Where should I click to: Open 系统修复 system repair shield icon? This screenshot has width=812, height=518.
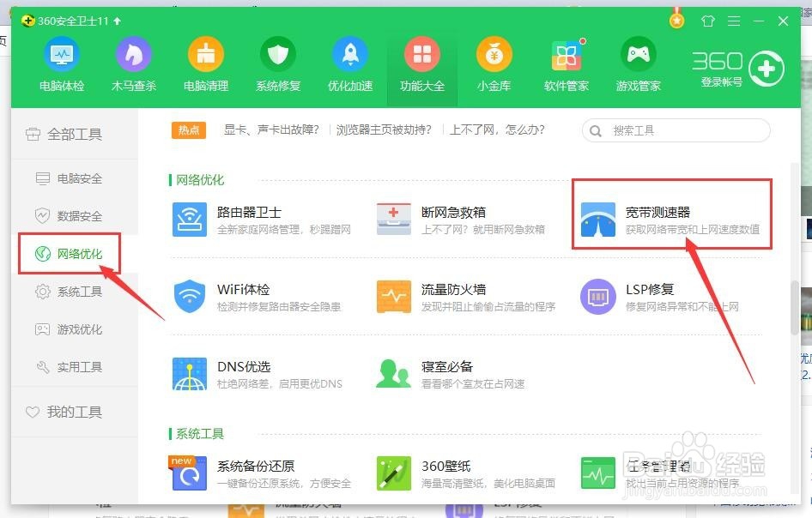coord(278,54)
